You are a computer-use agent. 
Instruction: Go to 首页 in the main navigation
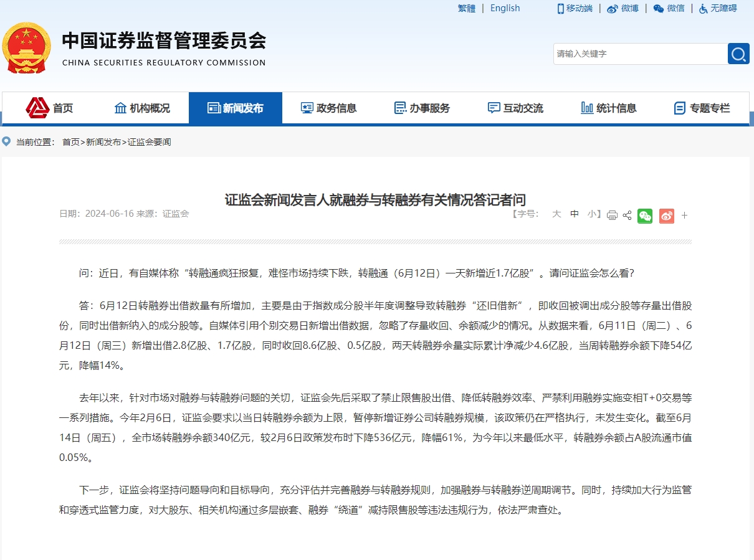tap(49, 108)
